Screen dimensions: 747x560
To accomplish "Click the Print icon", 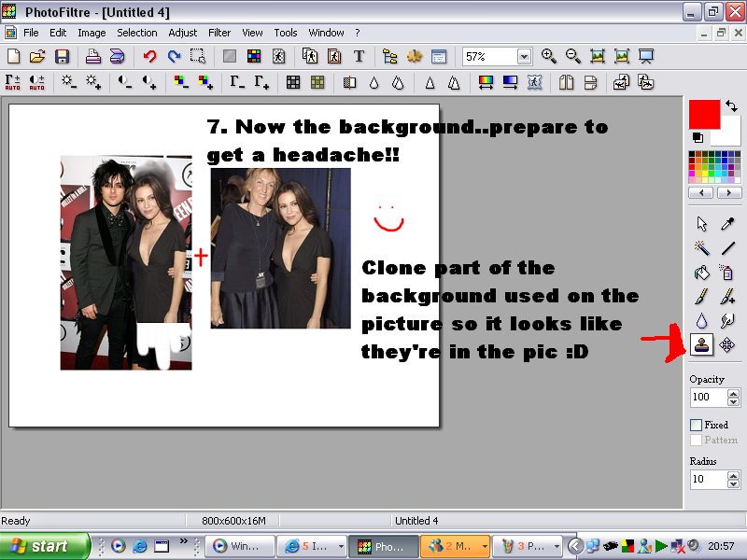I will pyautogui.click(x=93, y=56).
